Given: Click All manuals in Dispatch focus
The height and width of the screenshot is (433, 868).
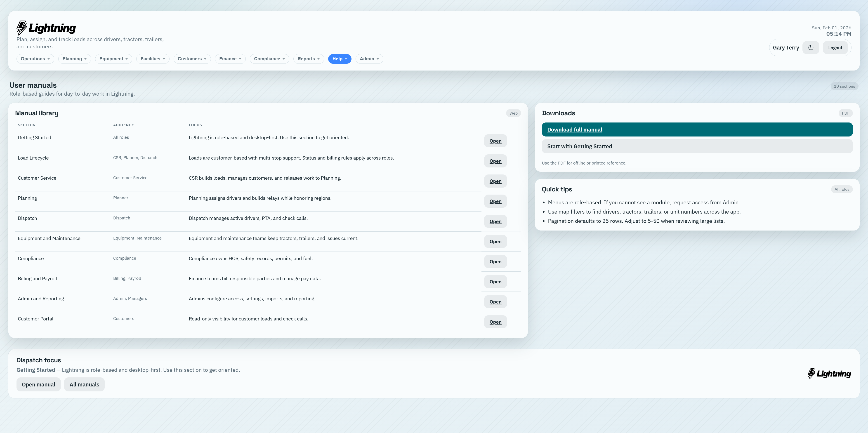Looking at the screenshot, I should click(x=84, y=384).
